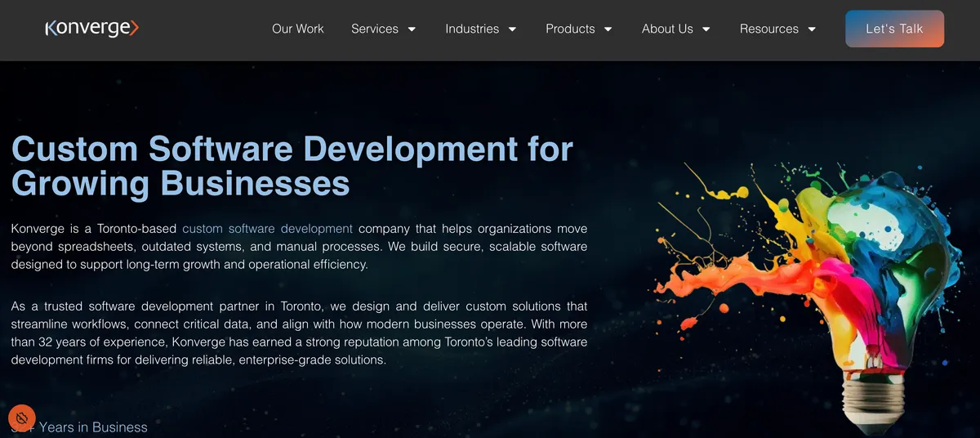This screenshot has width=980, height=438.
Task: Expand the Industries dropdown arrow
Action: tap(512, 29)
